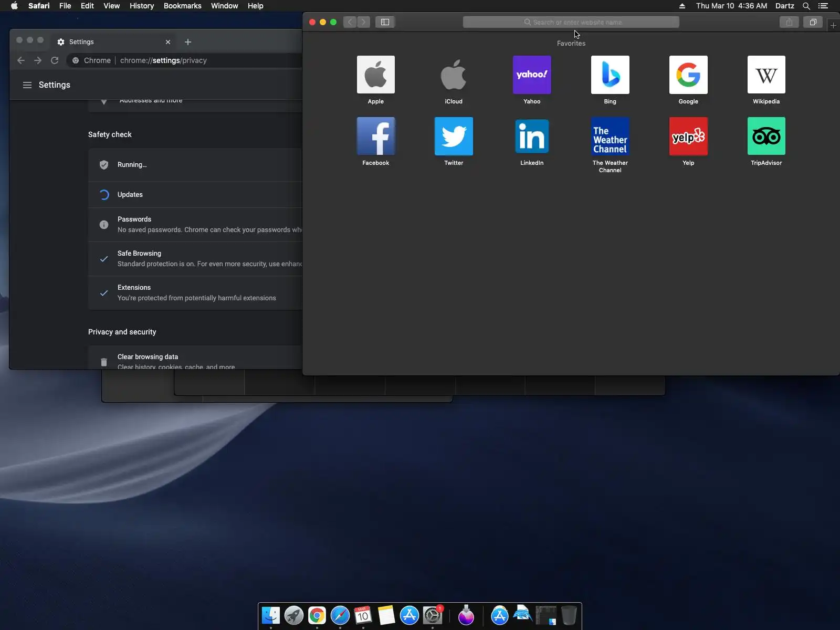Open the Facebook favorite tile
840x630 pixels.
[376, 136]
